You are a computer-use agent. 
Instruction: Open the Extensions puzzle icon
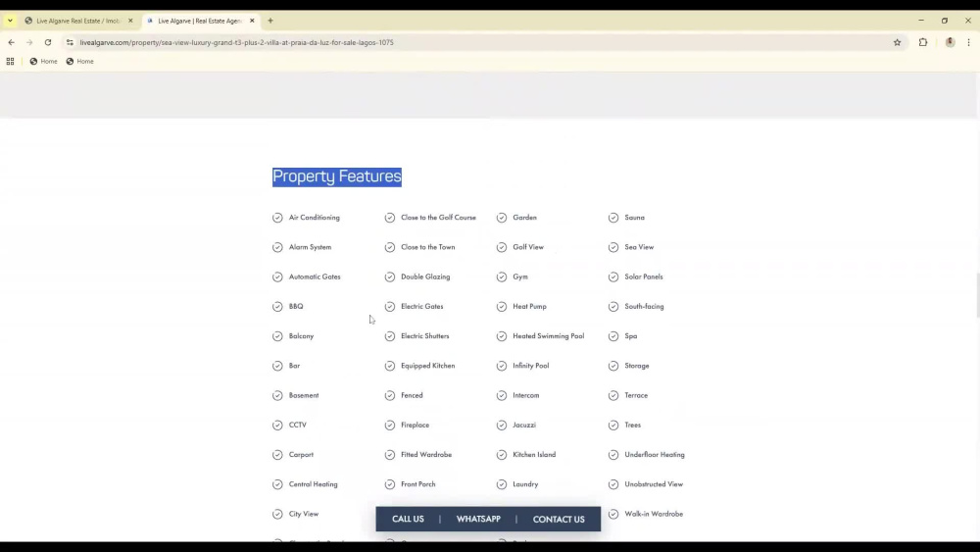922,42
